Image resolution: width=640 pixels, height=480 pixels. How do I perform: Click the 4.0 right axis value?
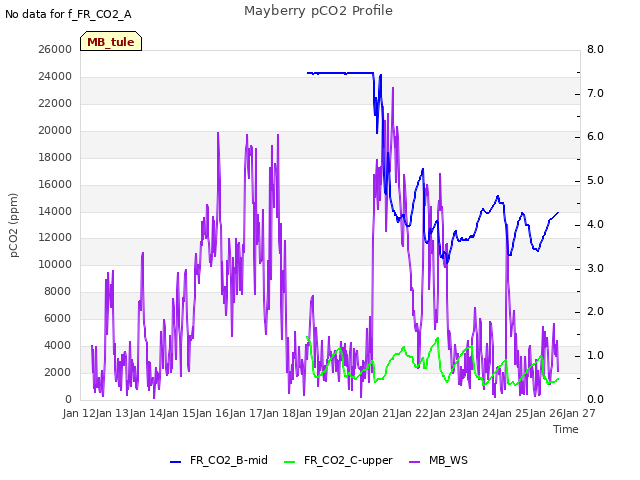[x=596, y=224]
